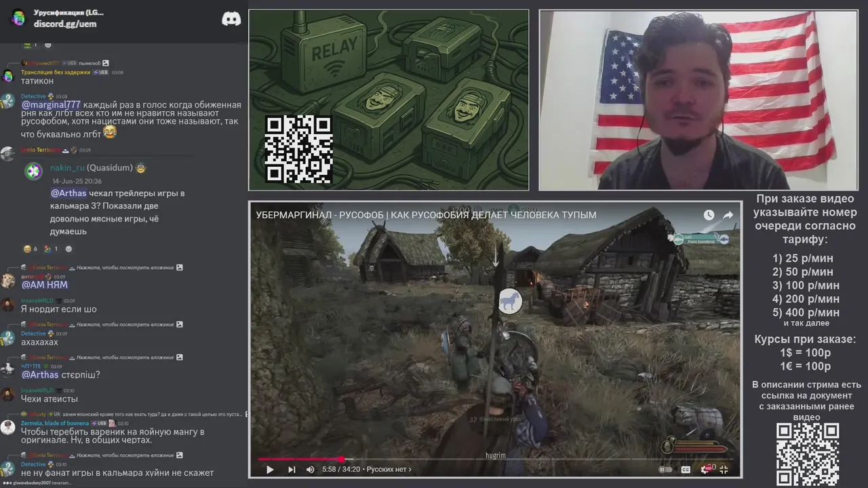Click attachment image icon above @АМ НЯМ
The width and height of the screenshot is (868, 488).
[x=179, y=268]
